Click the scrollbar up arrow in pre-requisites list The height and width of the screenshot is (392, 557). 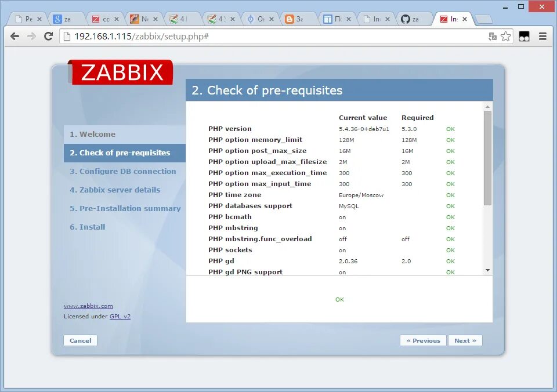tap(488, 107)
